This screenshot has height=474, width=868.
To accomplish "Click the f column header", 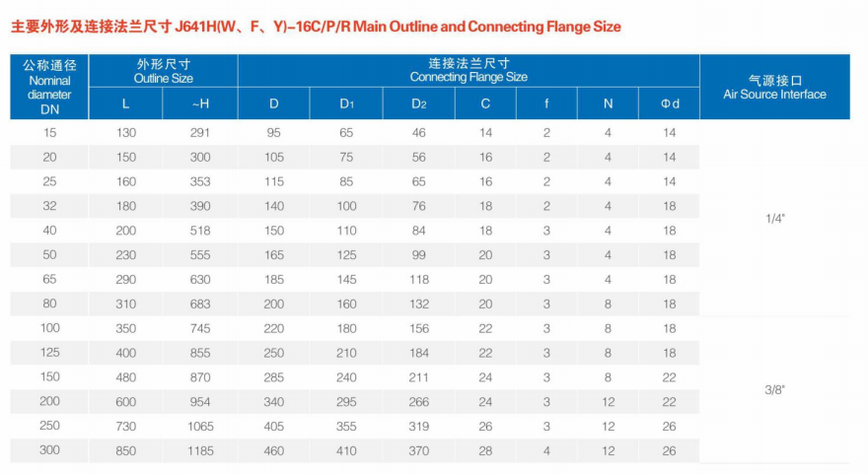I will [x=546, y=103].
